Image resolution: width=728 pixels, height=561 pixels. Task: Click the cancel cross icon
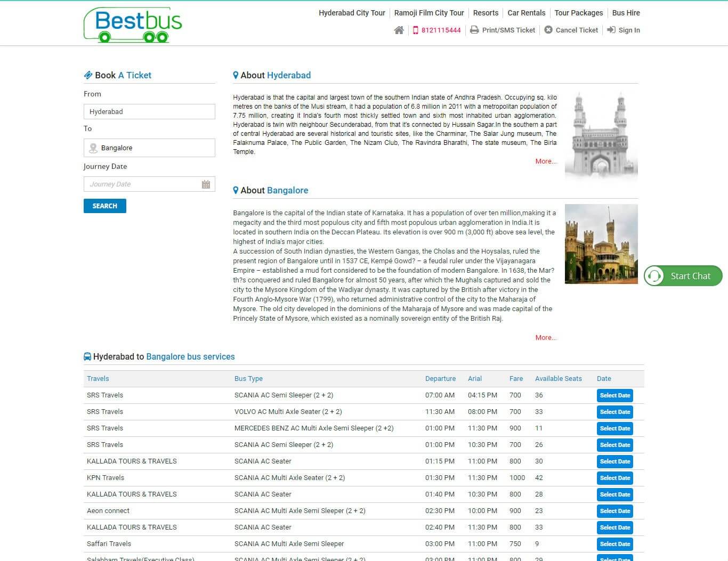point(548,30)
